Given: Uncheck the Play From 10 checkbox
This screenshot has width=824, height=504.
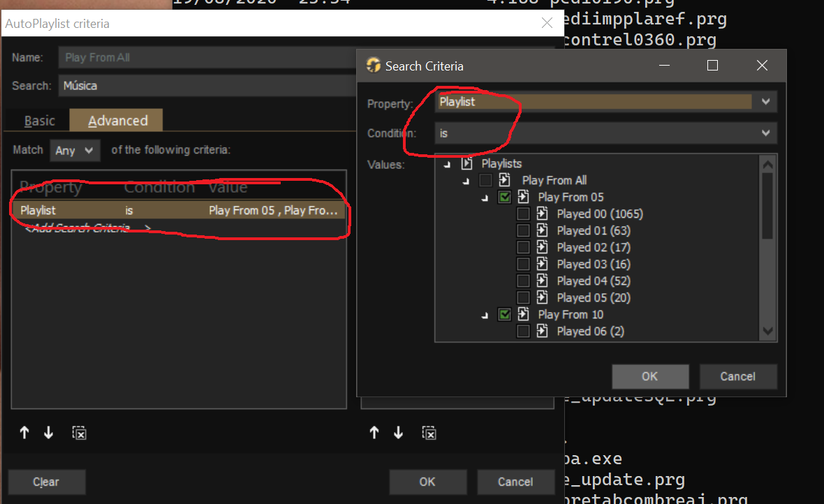Looking at the screenshot, I should (x=504, y=315).
